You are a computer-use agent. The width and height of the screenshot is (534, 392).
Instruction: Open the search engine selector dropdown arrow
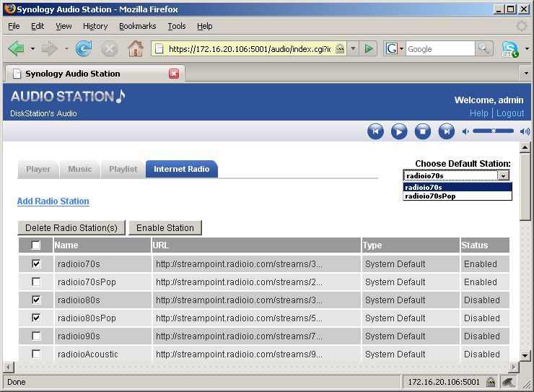(401, 48)
